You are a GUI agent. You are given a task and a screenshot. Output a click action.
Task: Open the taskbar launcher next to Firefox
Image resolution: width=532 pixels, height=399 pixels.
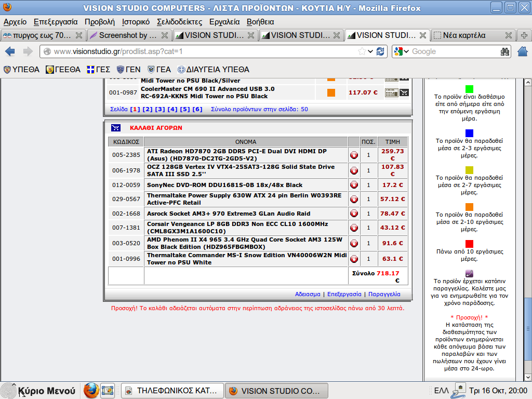108,391
